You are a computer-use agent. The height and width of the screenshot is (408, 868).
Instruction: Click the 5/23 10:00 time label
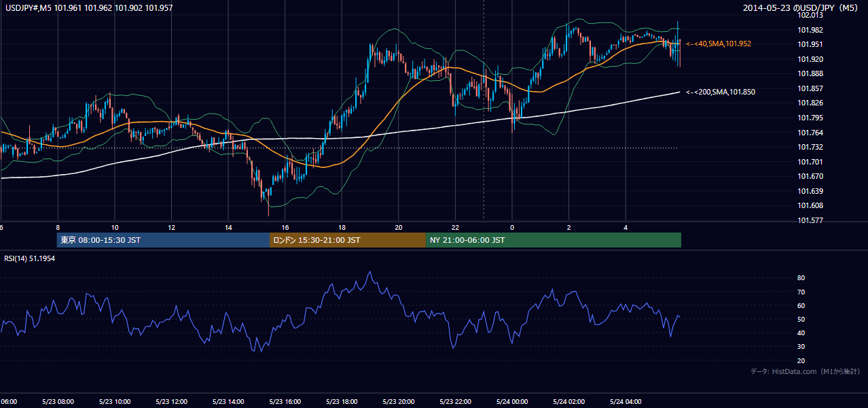point(114,402)
